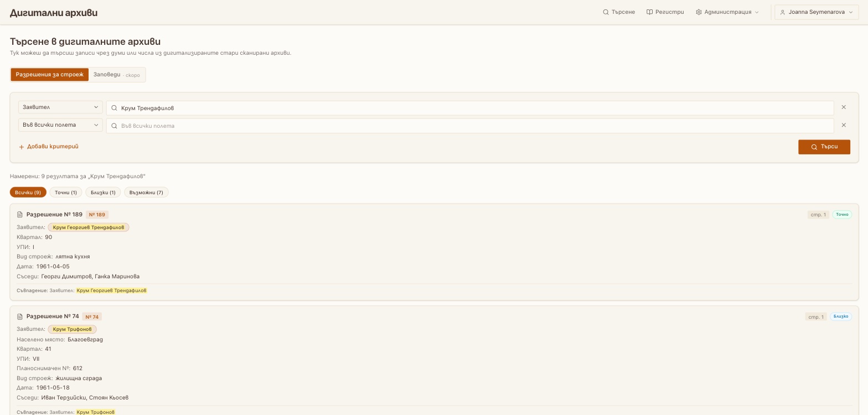Screen dimensions: 868x415
Task: Filter results by Точни (1)
Action: [66, 193]
